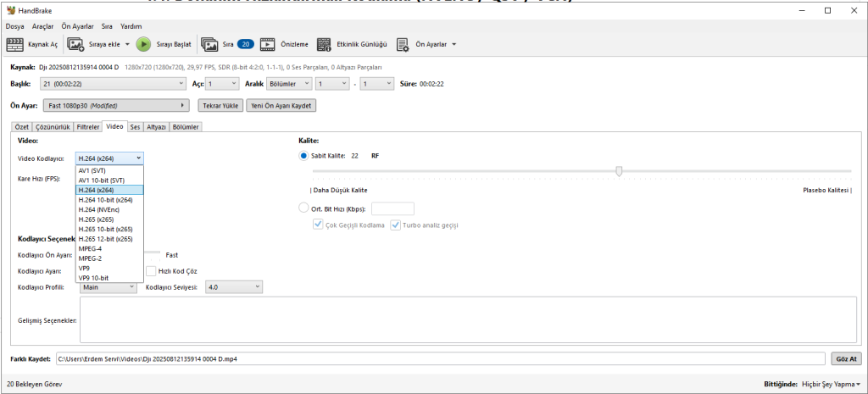
Task: Expand the toolbar Ön Ayarlar dropdown arrow
Action: (x=454, y=44)
